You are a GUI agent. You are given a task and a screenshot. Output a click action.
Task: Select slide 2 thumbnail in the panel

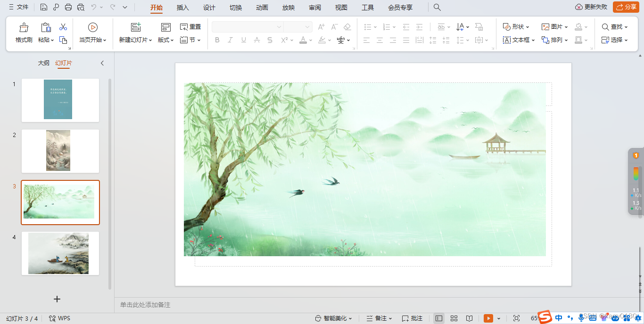[x=60, y=151]
